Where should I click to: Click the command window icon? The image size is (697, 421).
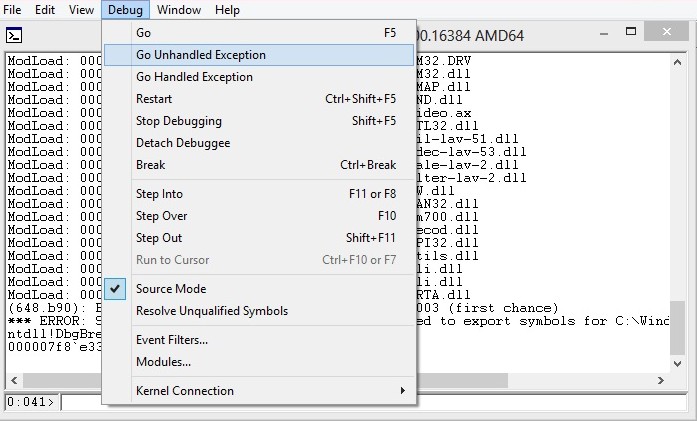[14, 35]
